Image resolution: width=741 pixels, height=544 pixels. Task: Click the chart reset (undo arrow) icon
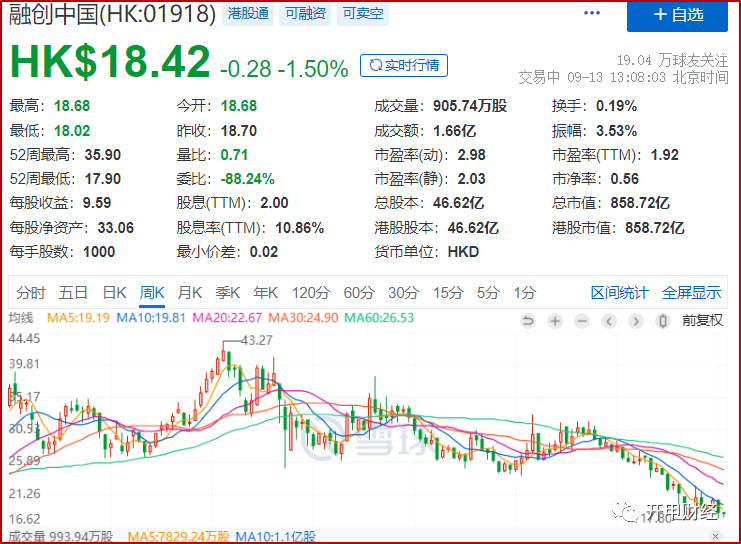pyautogui.click(x=528, y=321)
